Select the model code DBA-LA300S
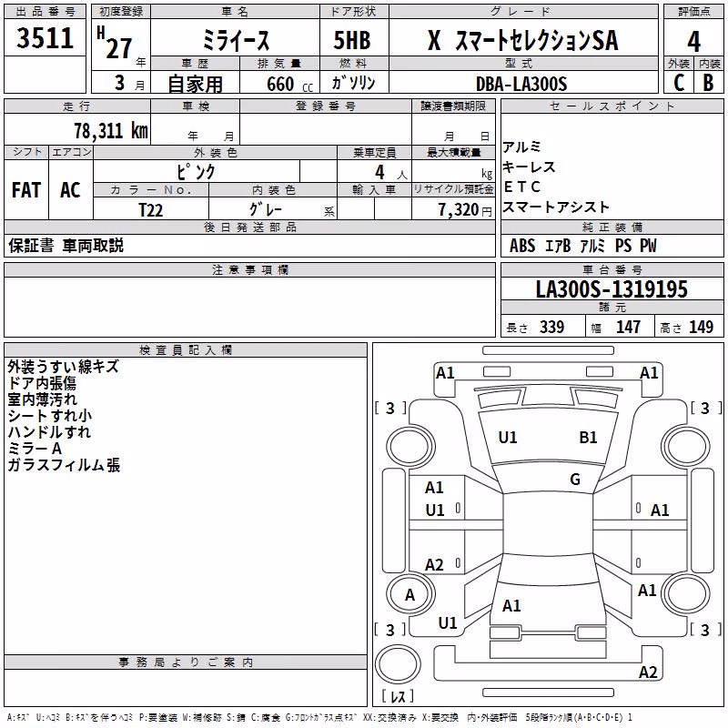Screen dimensions: 728x728 (521, 84)
